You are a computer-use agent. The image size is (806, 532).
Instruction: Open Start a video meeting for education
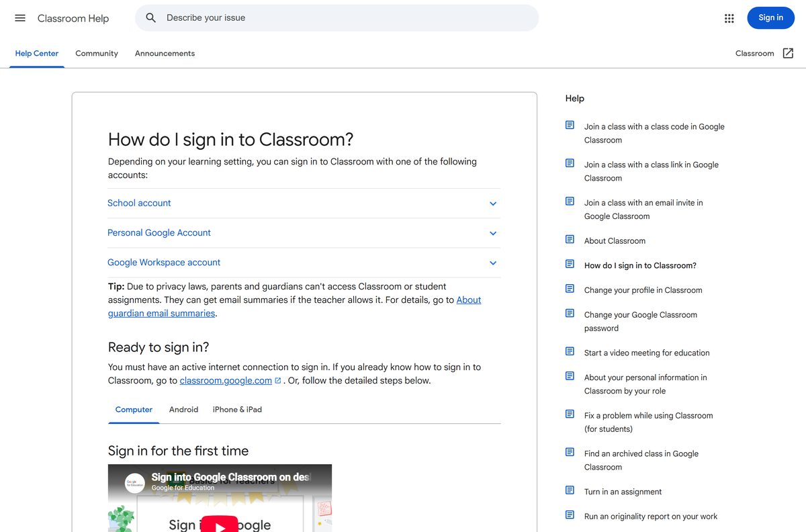pyautogui.click(x=647, y=353)
